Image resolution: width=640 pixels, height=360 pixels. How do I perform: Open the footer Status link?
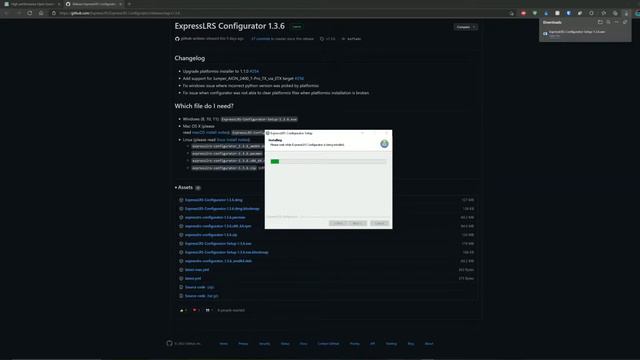285,344
